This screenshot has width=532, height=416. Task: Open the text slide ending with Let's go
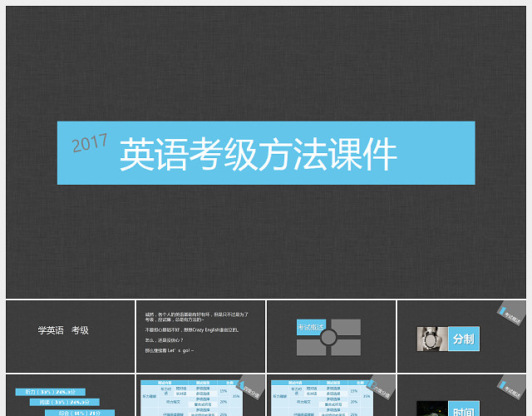(200, 336)
